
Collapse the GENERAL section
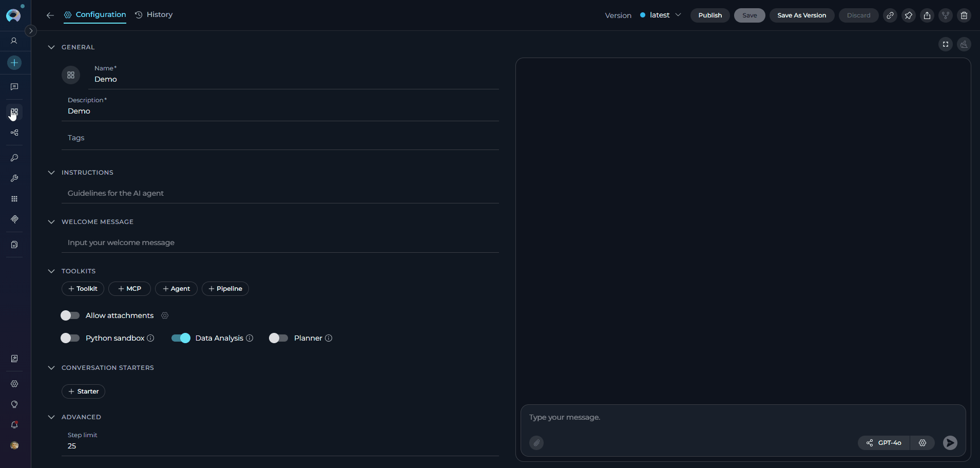point(51,47)
